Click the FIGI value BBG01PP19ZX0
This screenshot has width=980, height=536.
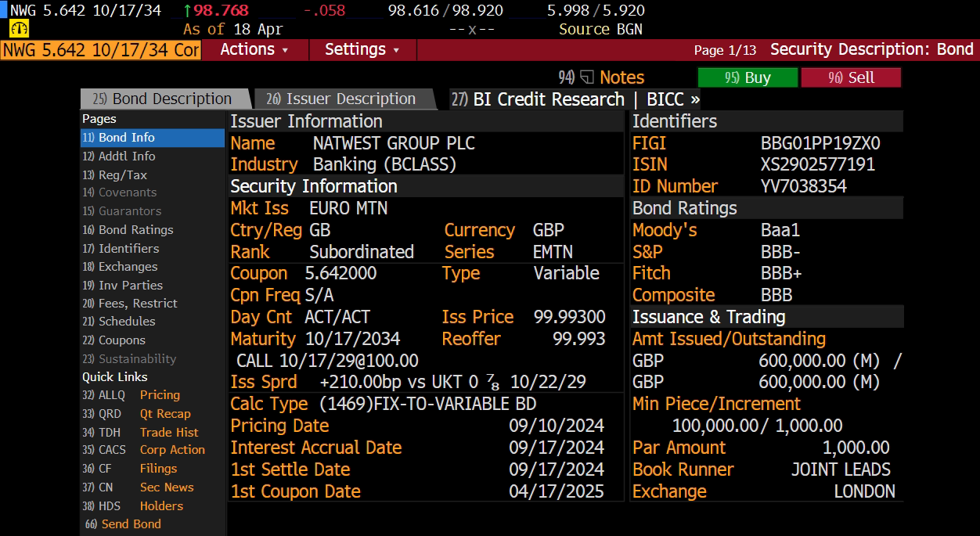coord(820,144)
